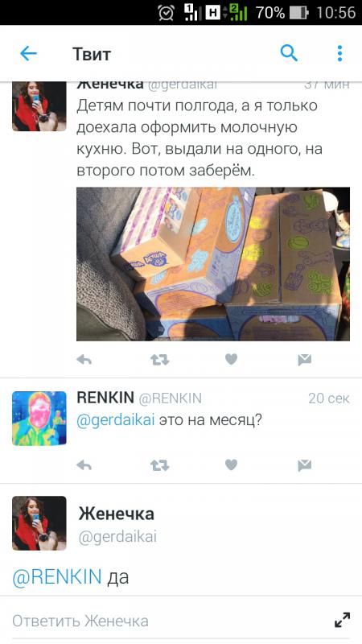Image resolution: width=362 pixels, height=644 pixels.
Task: Send Женечка's tweet via direct message
Action: (305, 360)
